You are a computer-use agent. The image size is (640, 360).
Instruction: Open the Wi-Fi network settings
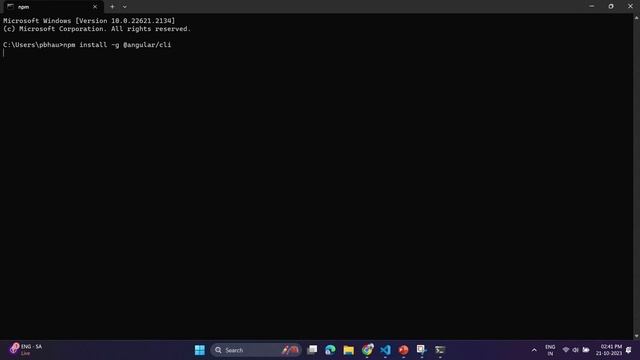[566, 350]
